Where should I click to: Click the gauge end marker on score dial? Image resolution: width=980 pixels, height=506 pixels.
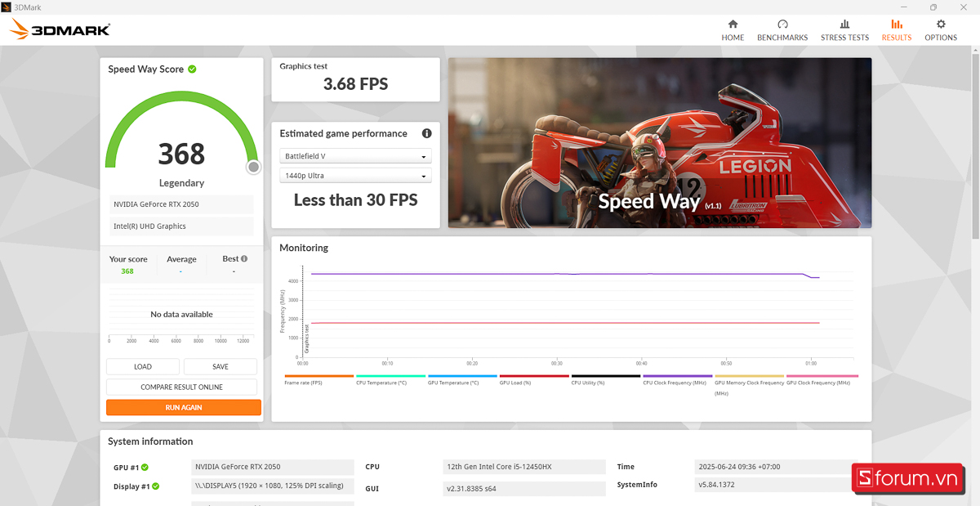[254, 167]
